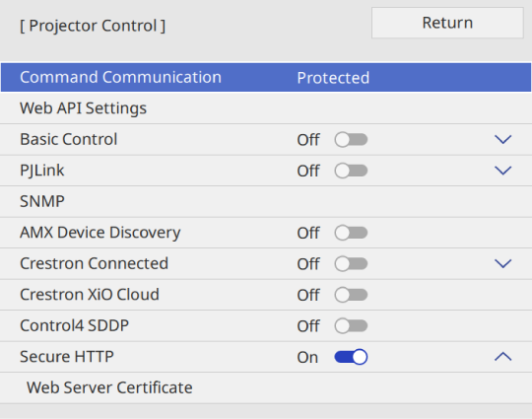Image resolution: width=532 pixels, height=419 pixels.
Task: Disable the Secure HTTP toggle
Action: point(351,357)
